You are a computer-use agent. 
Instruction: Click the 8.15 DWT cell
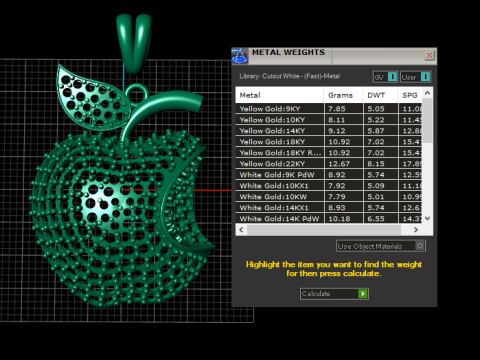click(381, 164)
